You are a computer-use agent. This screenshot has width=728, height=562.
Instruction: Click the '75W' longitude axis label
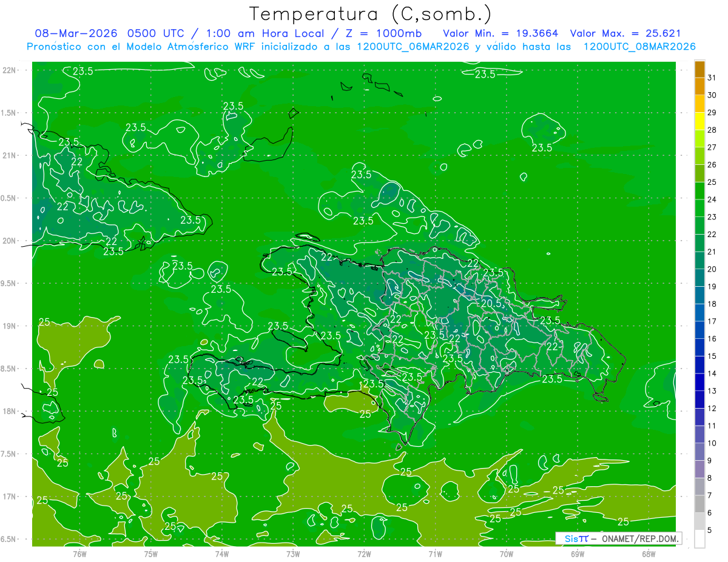pyautogui.click(x=150, y=554)
